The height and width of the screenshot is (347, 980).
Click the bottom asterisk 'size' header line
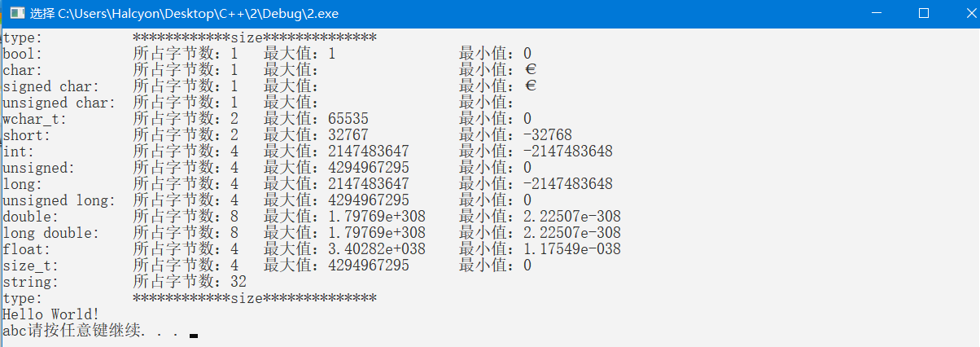[x=255, y=298]
